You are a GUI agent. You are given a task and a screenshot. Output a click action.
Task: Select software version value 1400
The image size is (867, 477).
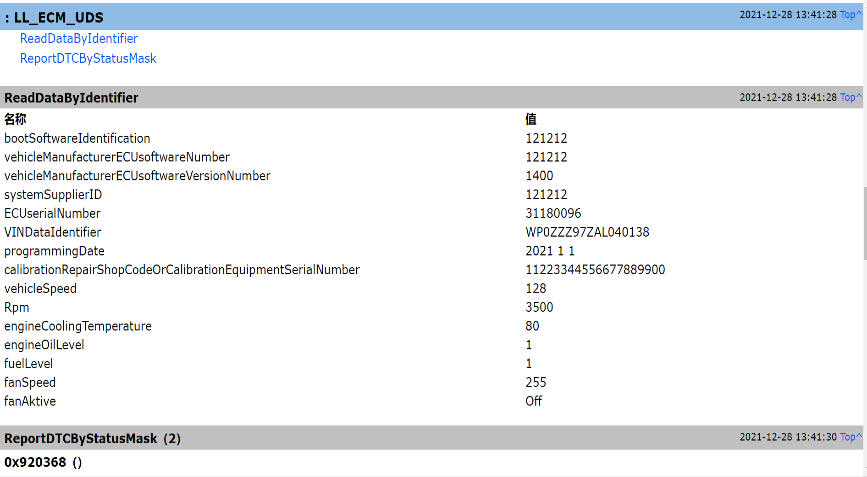click(539, 176)
